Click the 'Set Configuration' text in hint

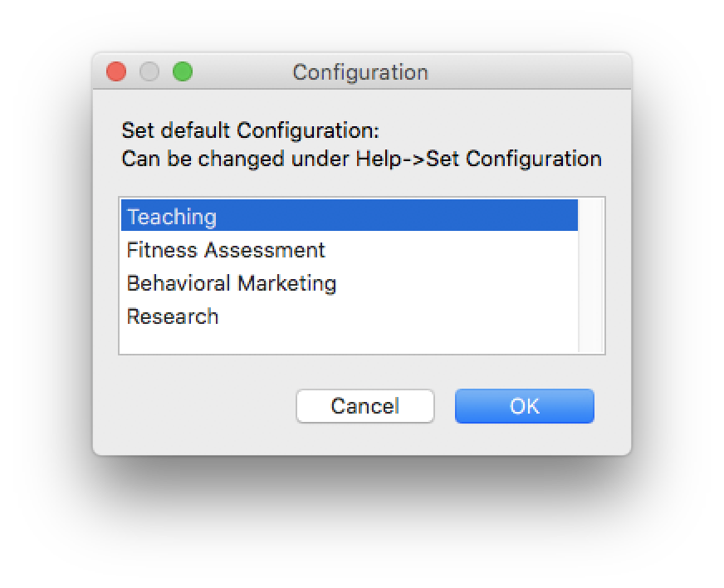(x=514, y=159)
